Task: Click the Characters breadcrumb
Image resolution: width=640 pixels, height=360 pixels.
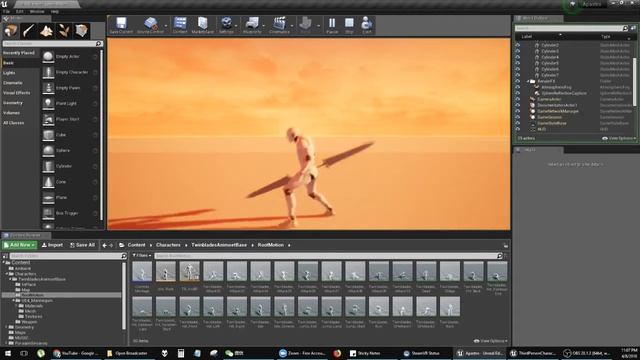Action: pos(168,245)
